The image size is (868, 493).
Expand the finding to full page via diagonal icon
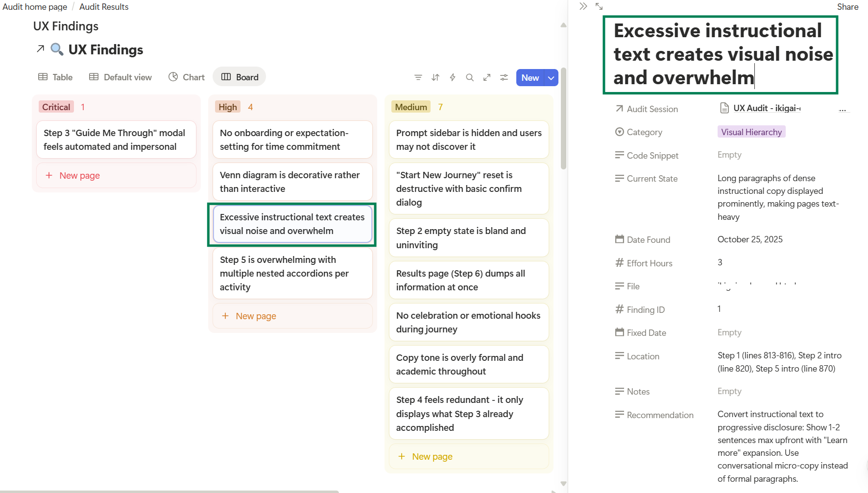599,6
